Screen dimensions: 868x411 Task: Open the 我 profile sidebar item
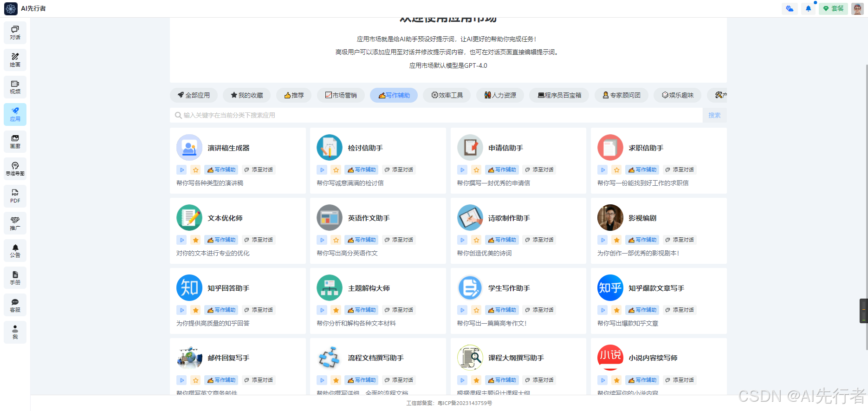tap(15, 332)
